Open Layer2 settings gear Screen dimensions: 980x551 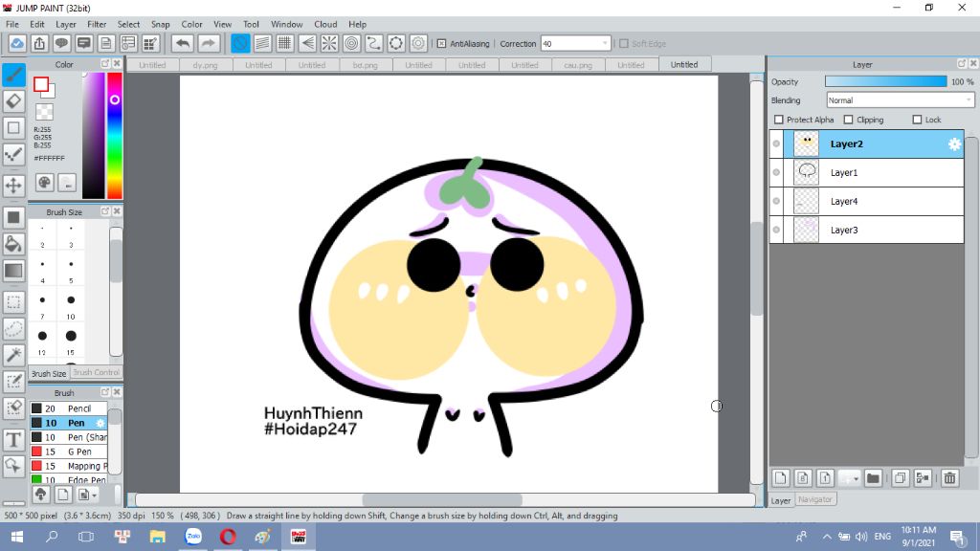point(954,143)
